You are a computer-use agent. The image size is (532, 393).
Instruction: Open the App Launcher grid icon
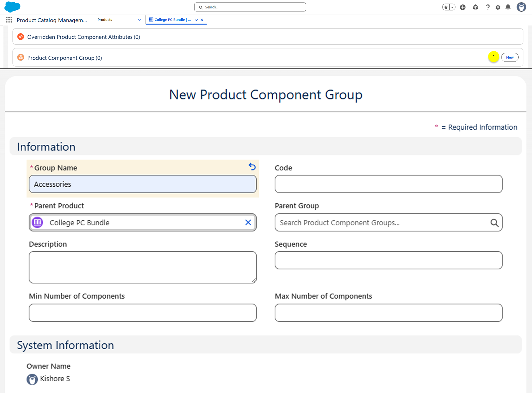[x=9, y=20]
